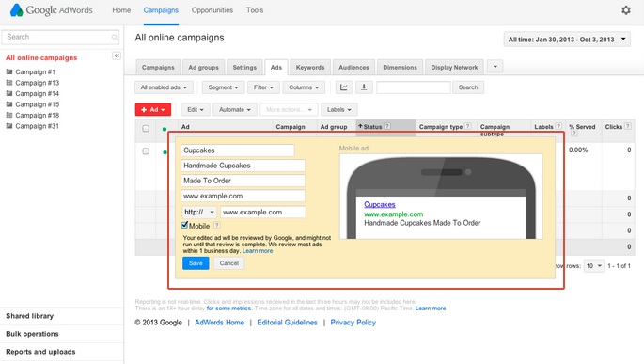Click the red + Ad button
Image resolution: width=644 pixels, height=364 pixels.
153,110
